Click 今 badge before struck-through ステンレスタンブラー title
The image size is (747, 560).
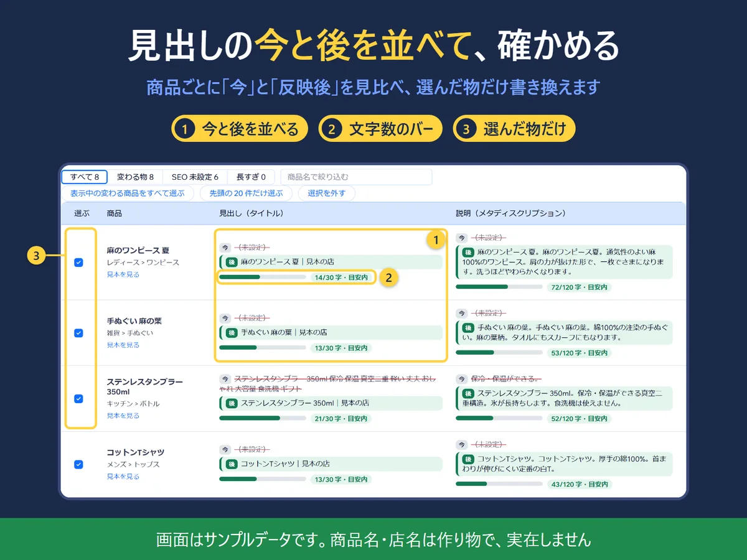point(225,378)
